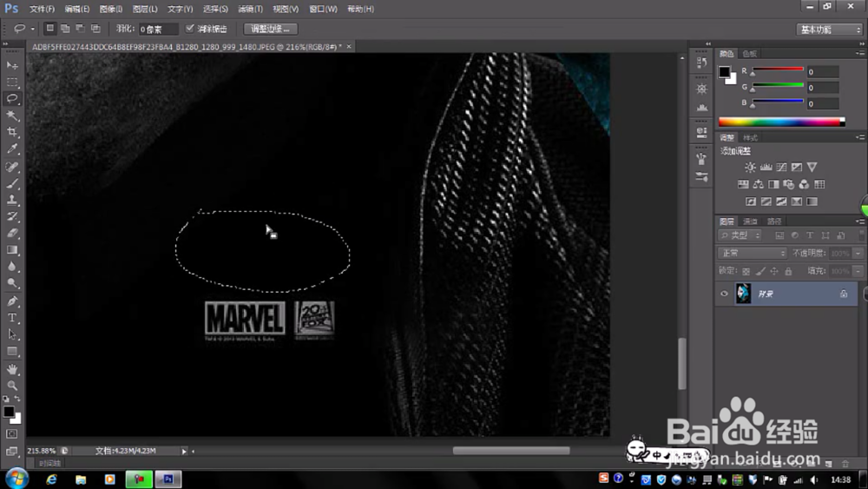
Task: Click New selection mode button
Action: point(49,29)
